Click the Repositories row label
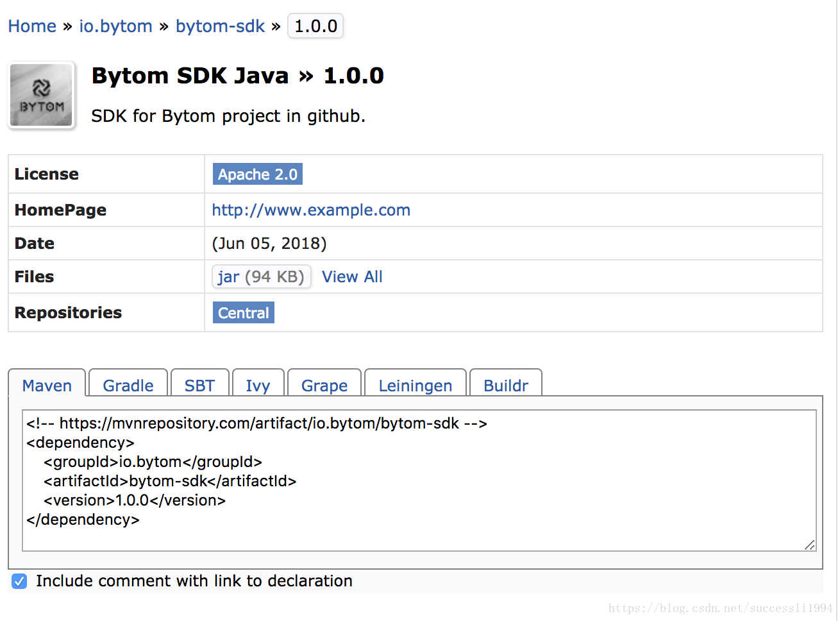Screen dimensions: 840x621 click(68, 312)
